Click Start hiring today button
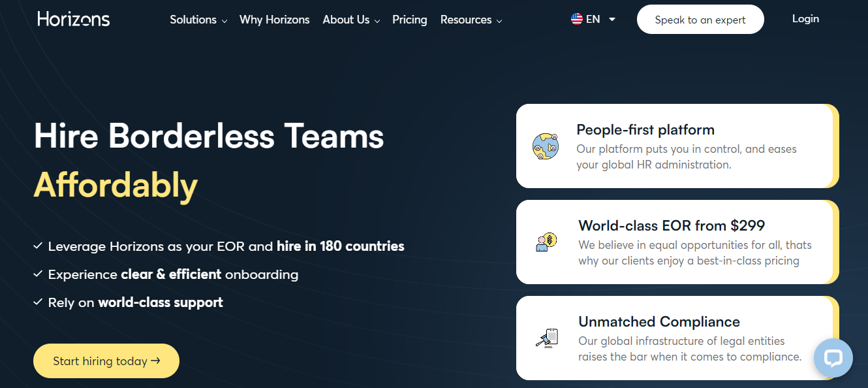The width and height of the screenshot is (868, 388). click(x=106, y=361)
